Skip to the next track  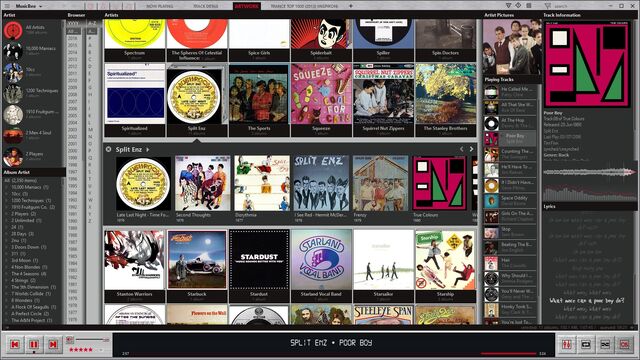tap(53, 344)
